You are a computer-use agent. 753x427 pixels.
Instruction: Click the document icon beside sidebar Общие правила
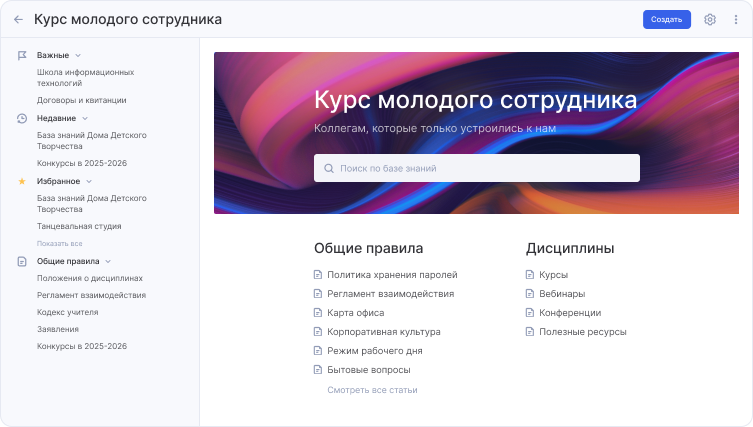(x=22, y=261)
